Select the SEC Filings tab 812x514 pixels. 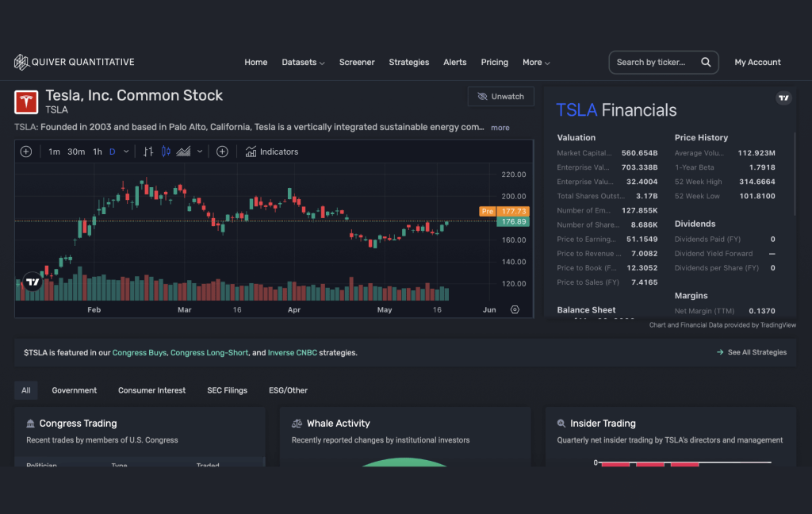(x=228, y=390)
